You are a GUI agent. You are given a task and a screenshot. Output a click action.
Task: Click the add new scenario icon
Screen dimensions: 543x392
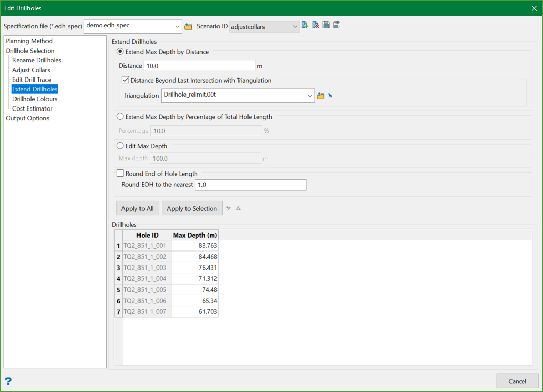point(305,25)
